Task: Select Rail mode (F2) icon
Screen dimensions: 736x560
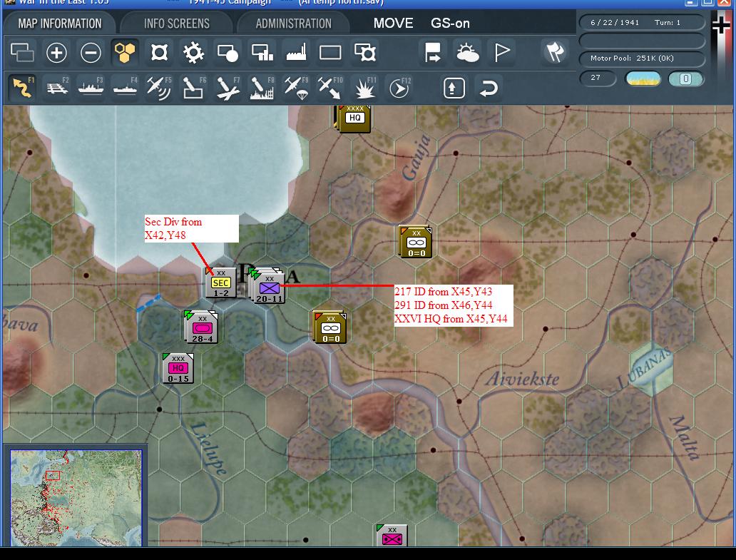Action: click(x=57, y=88)
